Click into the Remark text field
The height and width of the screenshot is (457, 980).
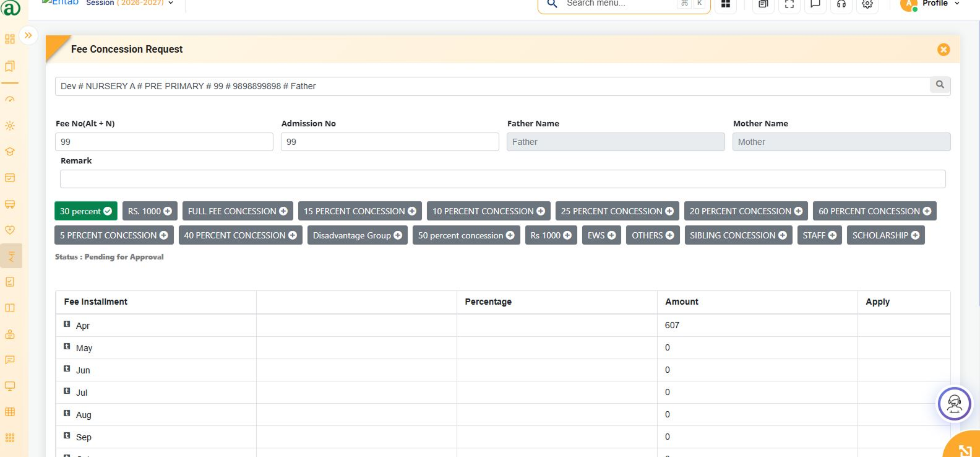tap(502, 179)
